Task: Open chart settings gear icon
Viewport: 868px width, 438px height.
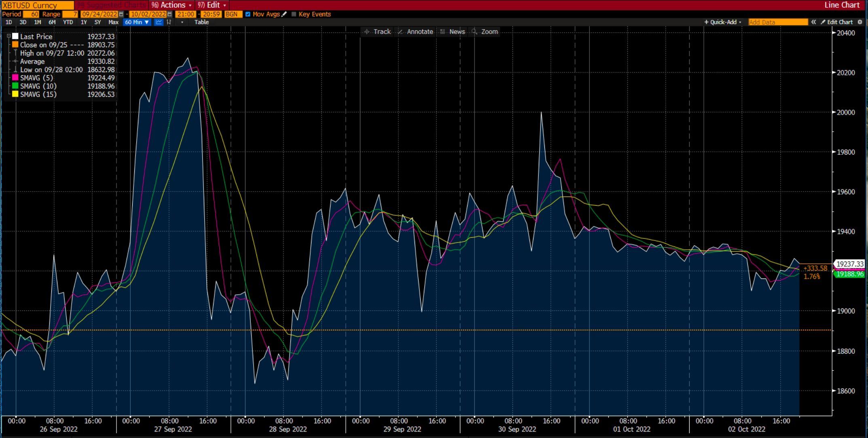Action: click(x=860, y=22)
